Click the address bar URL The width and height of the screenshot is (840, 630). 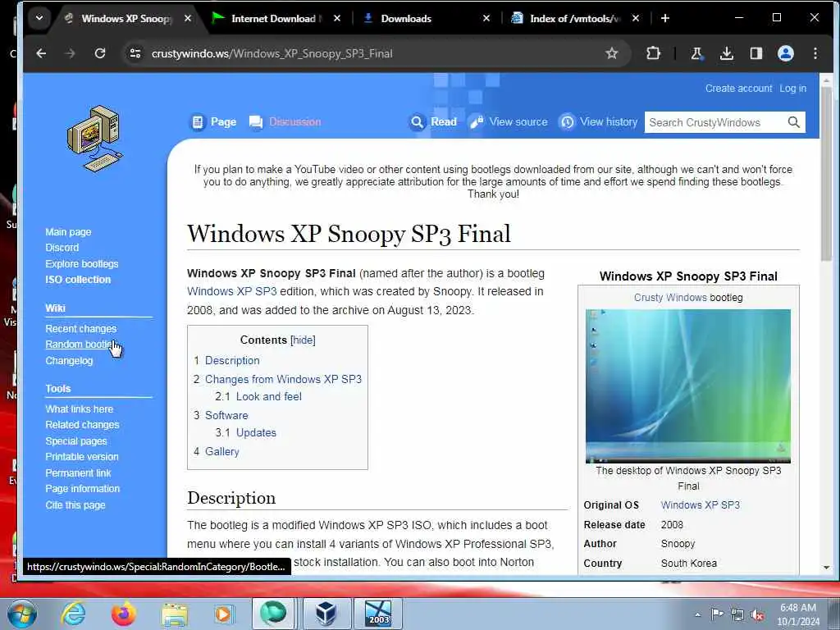272,53
